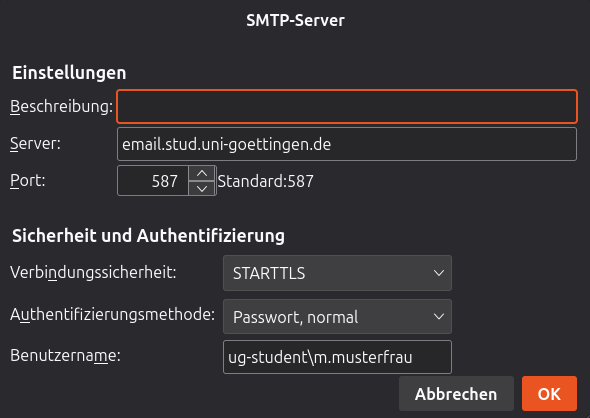Click the Benutzername label

(65, 355)
